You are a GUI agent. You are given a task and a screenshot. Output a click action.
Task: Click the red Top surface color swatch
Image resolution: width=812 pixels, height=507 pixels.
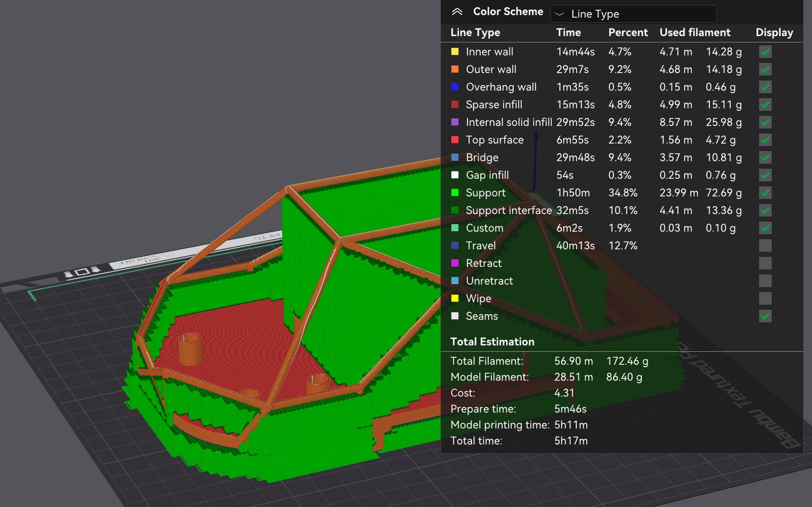tap(455, 140)
